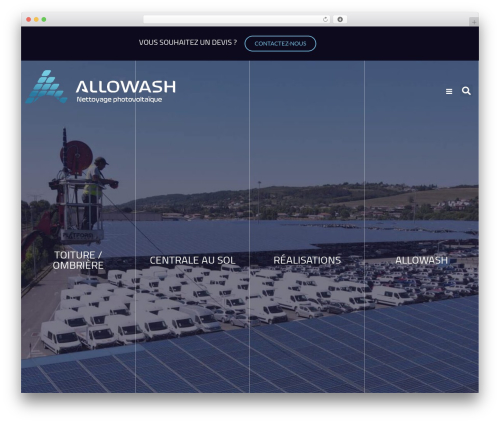Click the red close window button
The image size is (500, 423).
[29, 19]
